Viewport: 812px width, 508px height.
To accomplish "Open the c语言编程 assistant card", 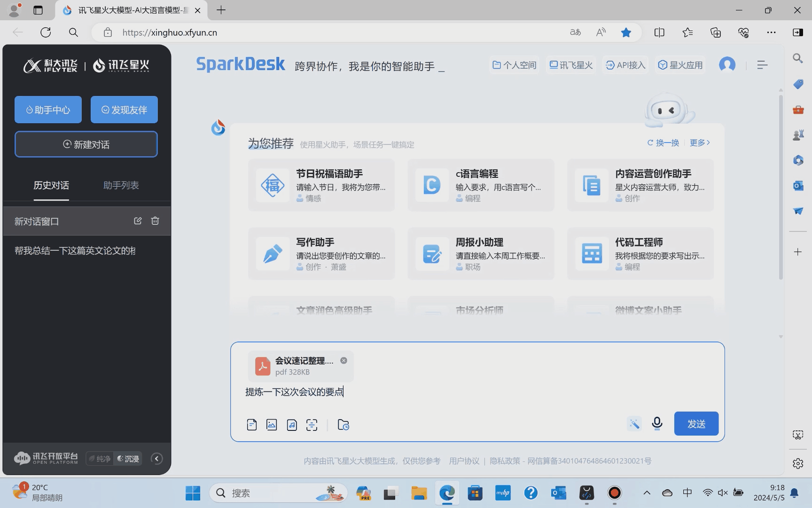I will 481,185.
